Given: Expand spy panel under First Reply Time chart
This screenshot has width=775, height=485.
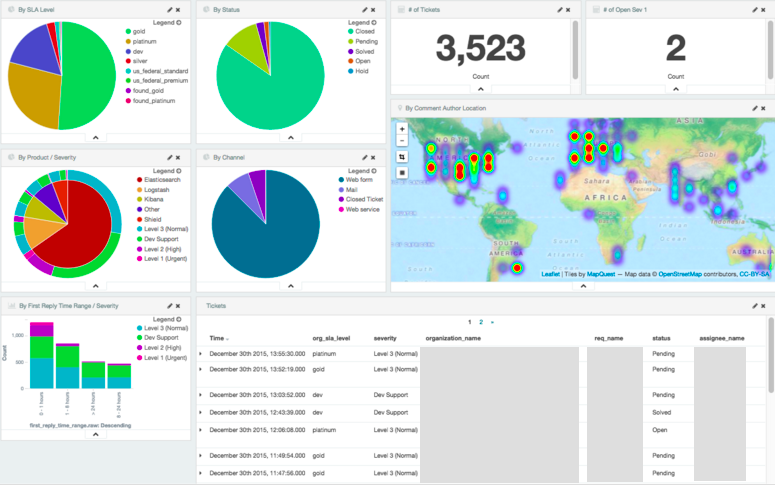Looking at the screenshot, I should pyautogui.click(x=96, y=435).
